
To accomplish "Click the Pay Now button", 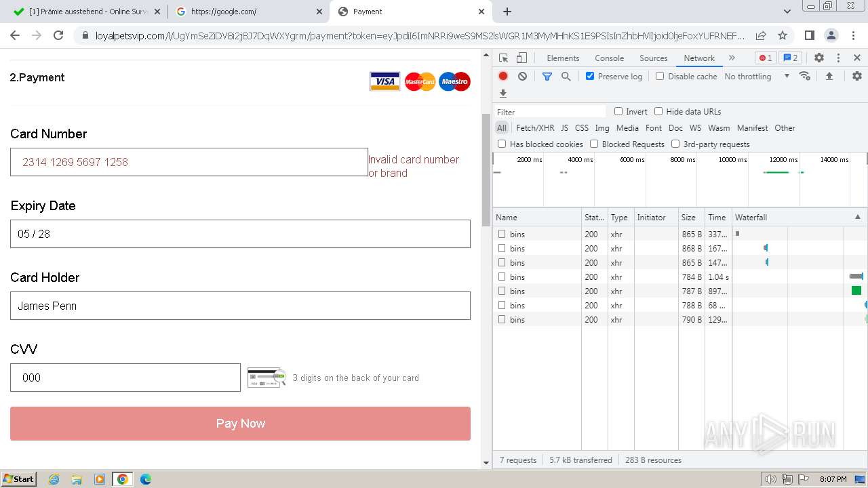I will pos(240,424).
